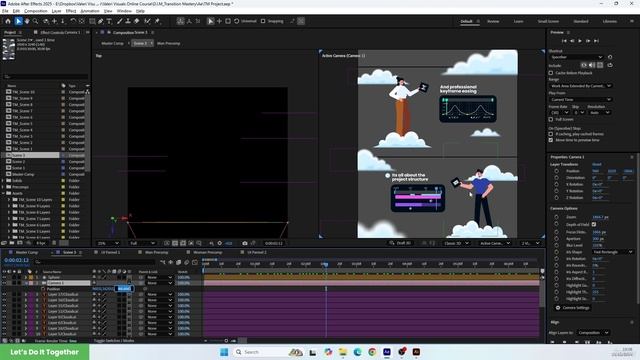Click the Draft 3D icon in timeline header

(x=171, y=262)
